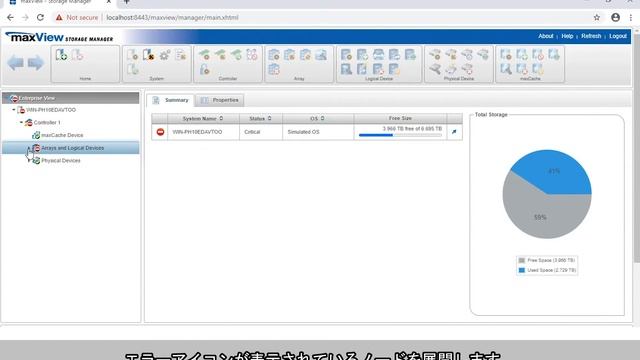Click the first icon in Physical Device group top row

click(x=435, y=55)
